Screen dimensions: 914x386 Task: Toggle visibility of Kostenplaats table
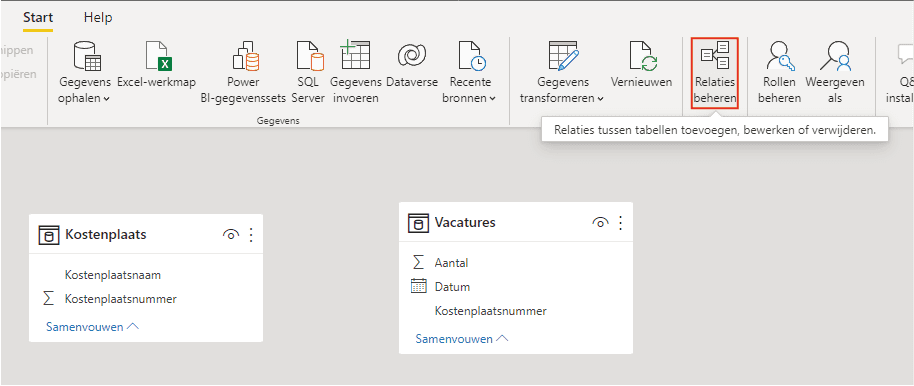click(x=231, y=235)
